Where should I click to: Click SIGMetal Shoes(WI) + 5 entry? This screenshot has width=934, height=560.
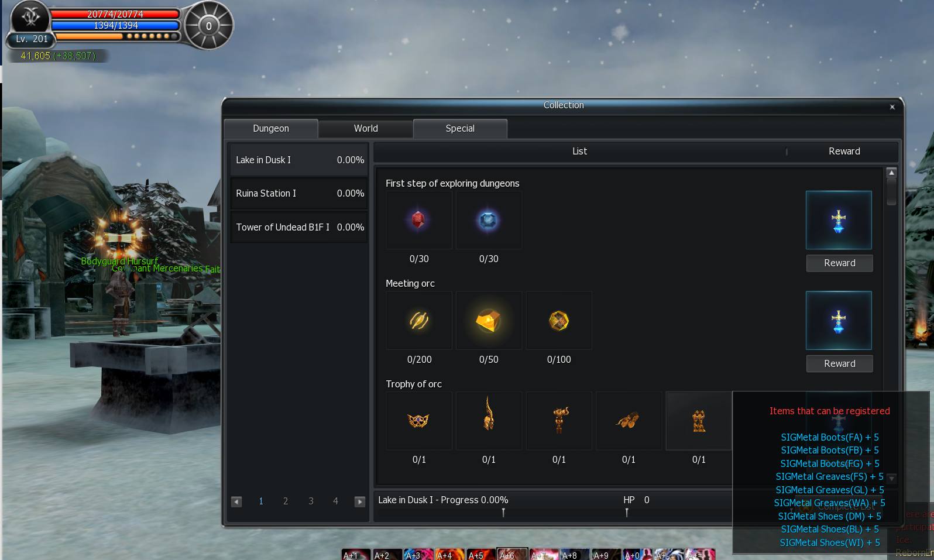tap(830, 542)
